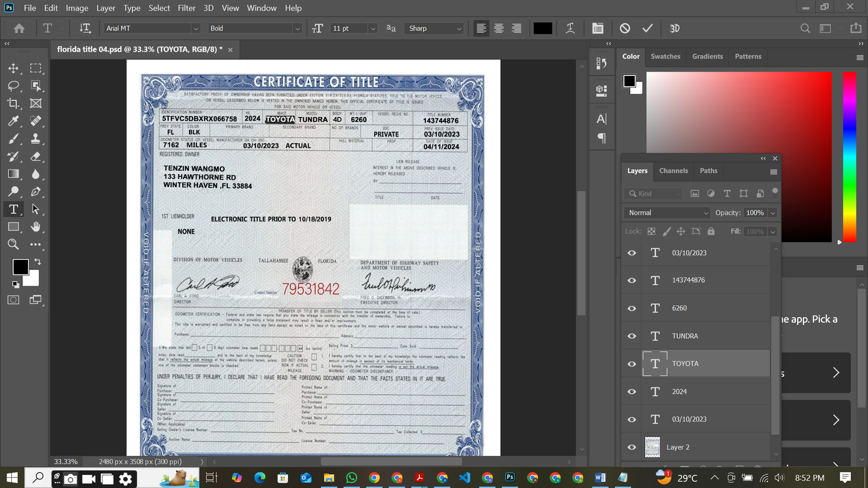Image resolution: width=868 pixels, height=488 pixels.
Task: Click the 3D text button
Action: tap(675, 28)
